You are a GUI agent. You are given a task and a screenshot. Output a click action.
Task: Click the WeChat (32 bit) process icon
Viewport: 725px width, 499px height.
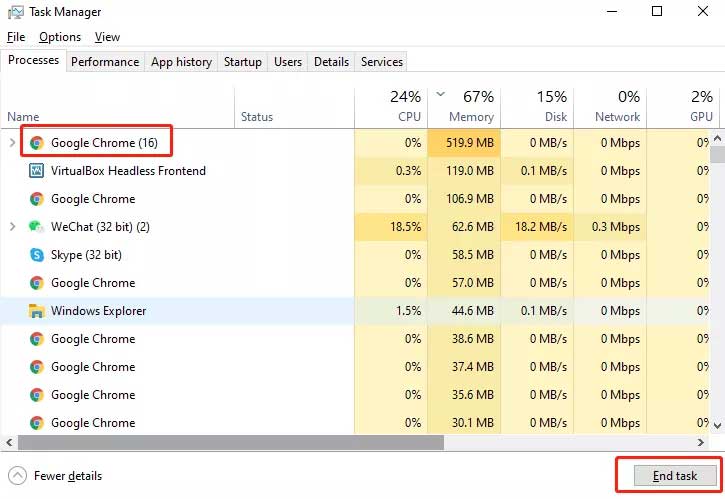(x=37, y=227)
